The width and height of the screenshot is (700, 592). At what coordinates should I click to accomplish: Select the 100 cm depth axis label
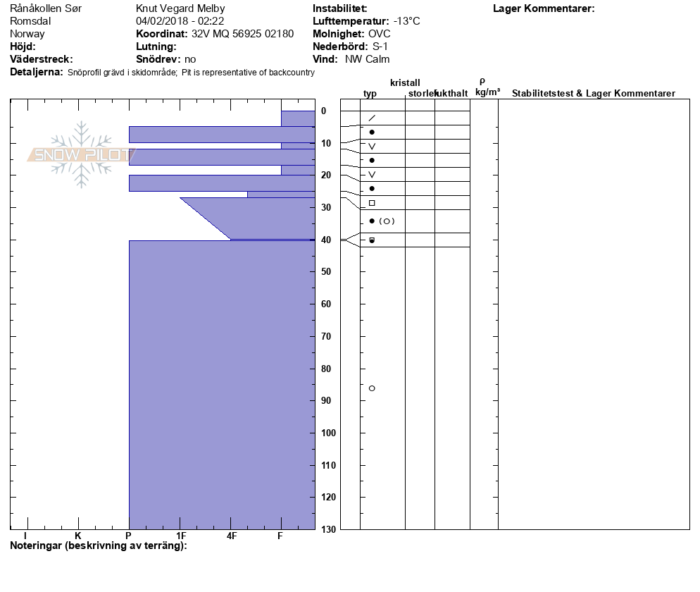[329, 433]
